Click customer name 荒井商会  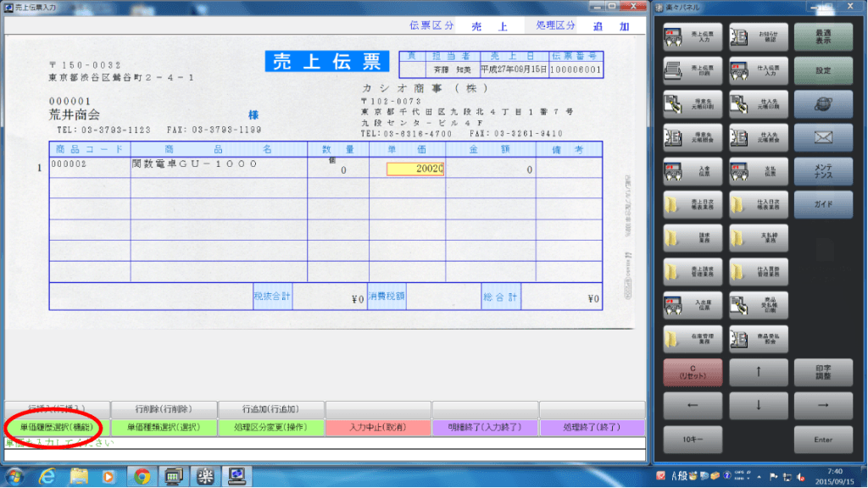click(x=75, y=115)
